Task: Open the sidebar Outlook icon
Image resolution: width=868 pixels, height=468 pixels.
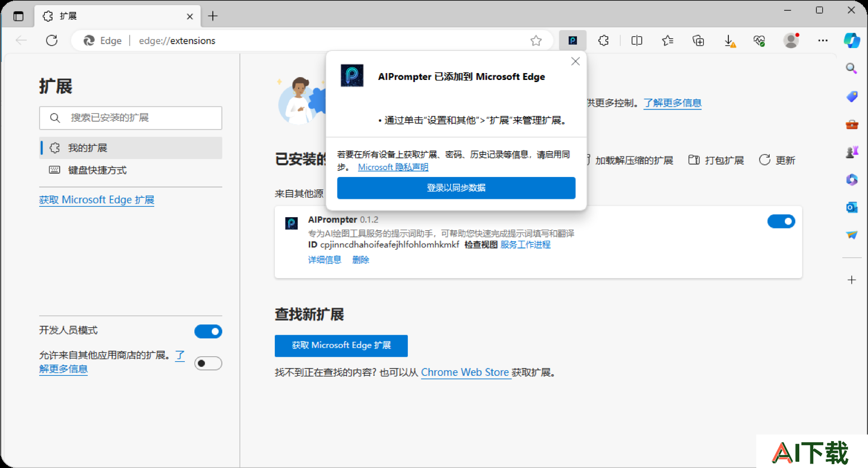Action: [851, 207]
